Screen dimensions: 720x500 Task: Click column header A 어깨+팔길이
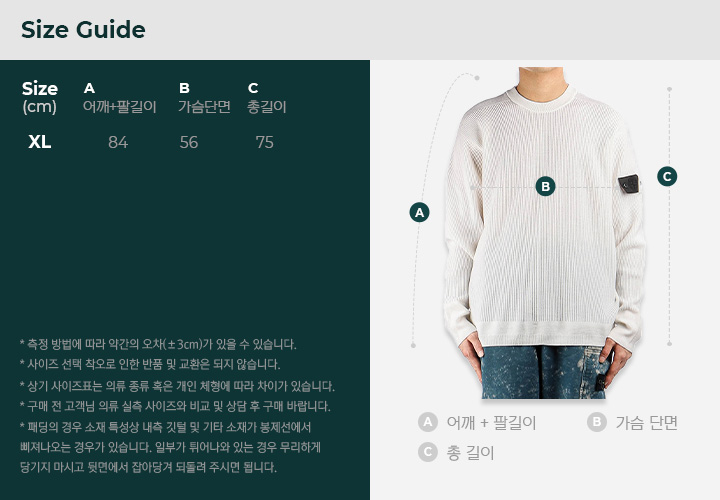coord(120,97)
